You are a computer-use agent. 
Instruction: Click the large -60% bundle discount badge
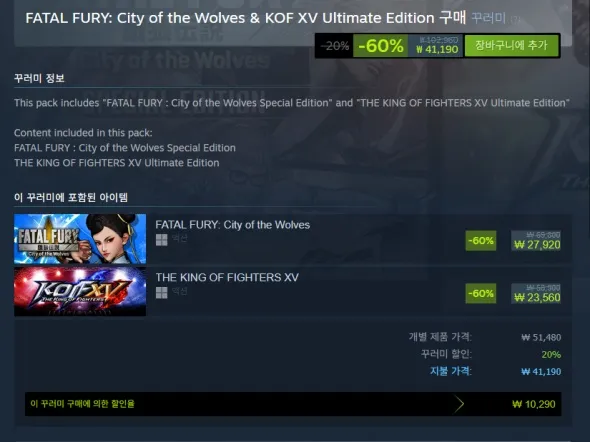coord(380,46)
